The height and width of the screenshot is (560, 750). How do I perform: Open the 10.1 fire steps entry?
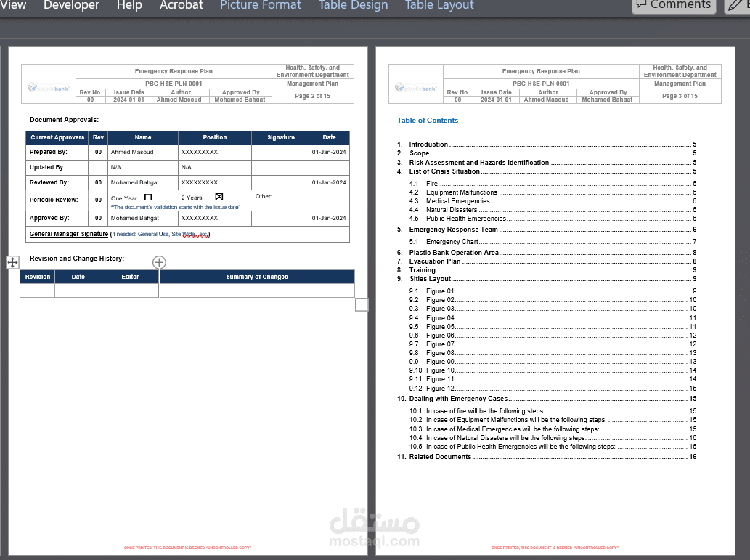(x=553, y=410)
